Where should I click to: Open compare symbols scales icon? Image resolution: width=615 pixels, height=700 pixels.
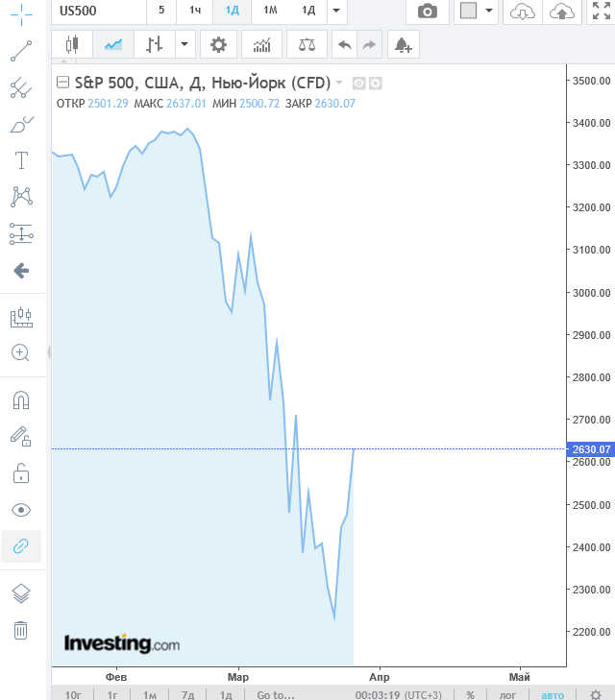(x=307, y=44)
